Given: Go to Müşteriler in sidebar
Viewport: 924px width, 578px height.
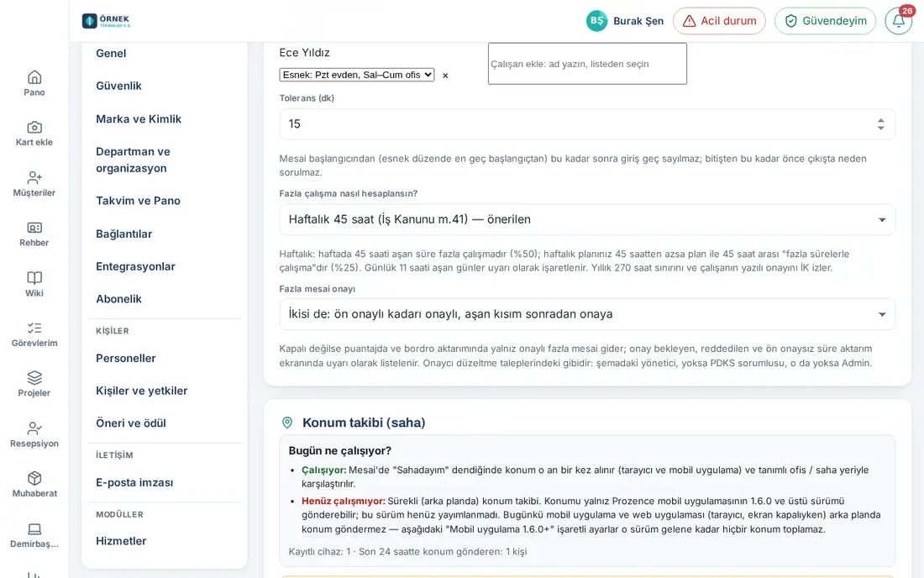Looking at the screenshot, I should [34, 184].
